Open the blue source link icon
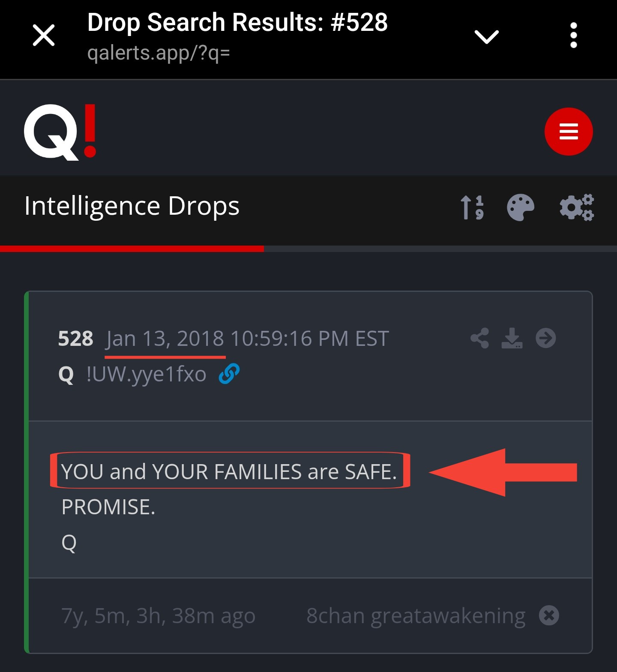The height and width of the screenshot is (672, 617). pyautogui.click(x=229, y=374)
